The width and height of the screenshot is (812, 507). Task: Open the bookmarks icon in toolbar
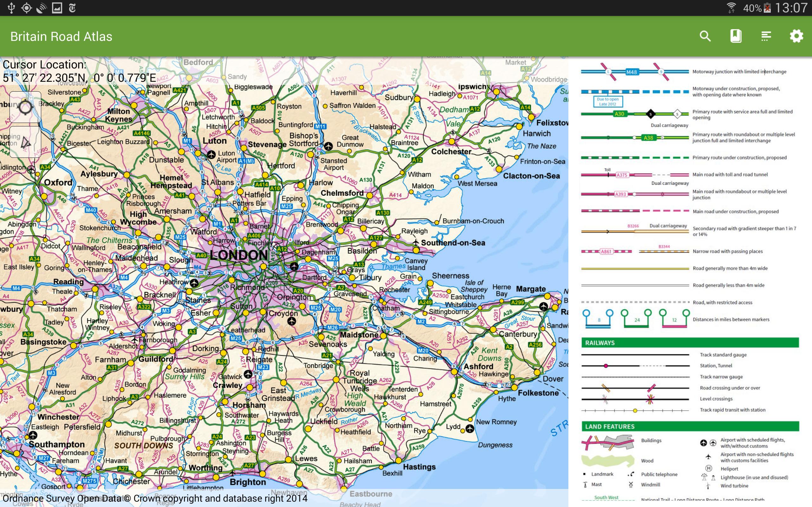click(x=736, y=36)
